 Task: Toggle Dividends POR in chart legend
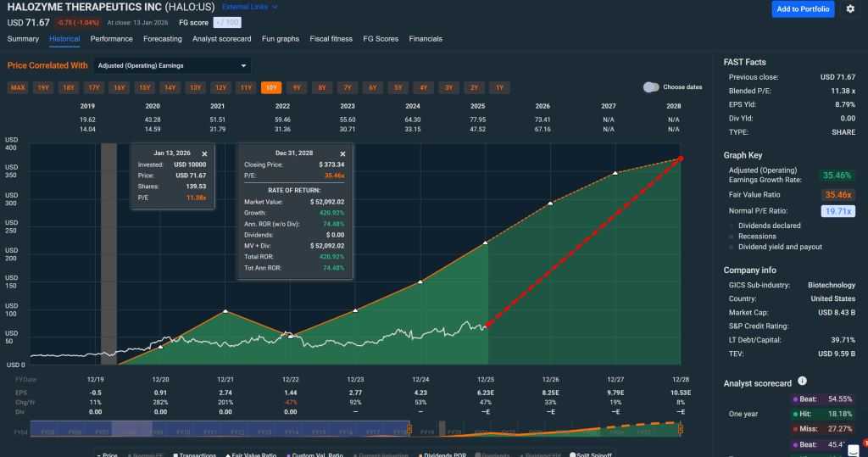click(442, 454)
